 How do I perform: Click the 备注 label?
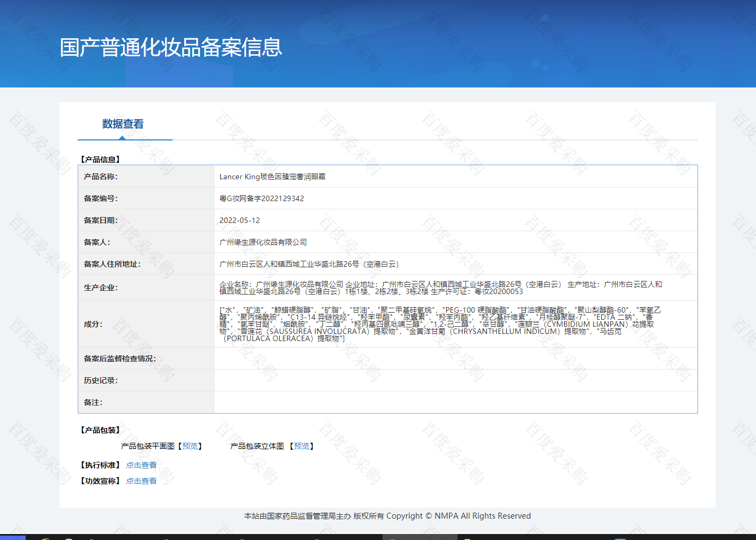click(93, 402)
